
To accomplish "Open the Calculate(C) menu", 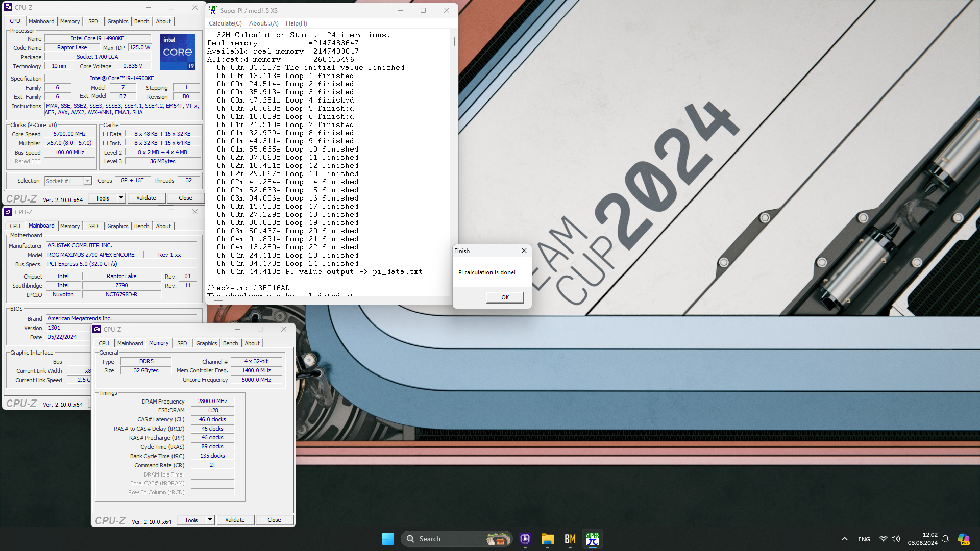I will [225, 23].
